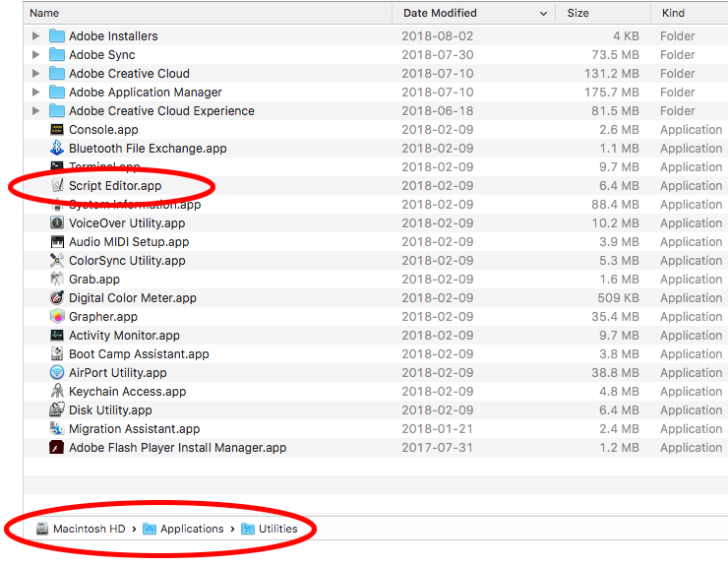
Task: Select the Audio MIDI Setup.app icon
Action: 57,241
